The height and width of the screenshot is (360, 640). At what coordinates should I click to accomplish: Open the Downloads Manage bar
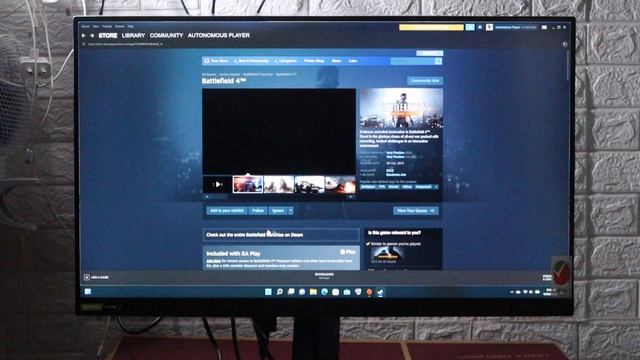click(x=324, y=276)
